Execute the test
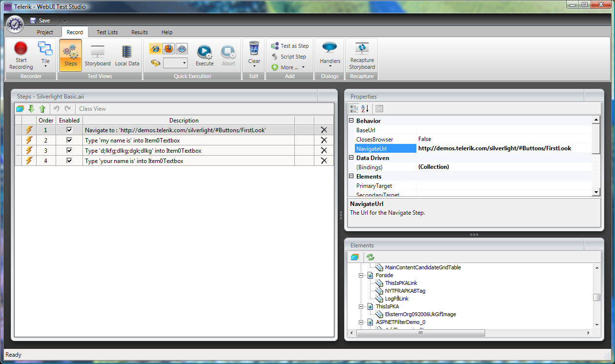 click(205, 56)
